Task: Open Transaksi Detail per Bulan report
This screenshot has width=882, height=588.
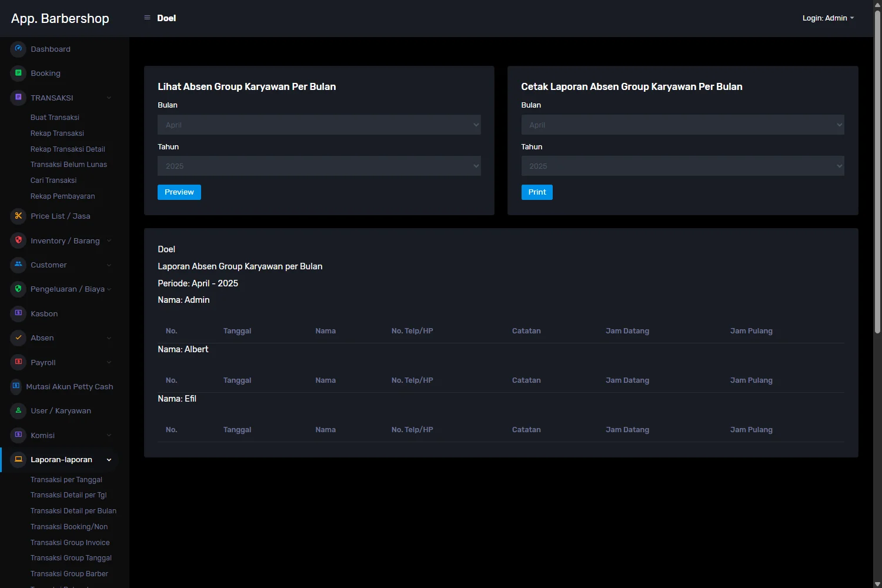Action: [x=73, y=511]
